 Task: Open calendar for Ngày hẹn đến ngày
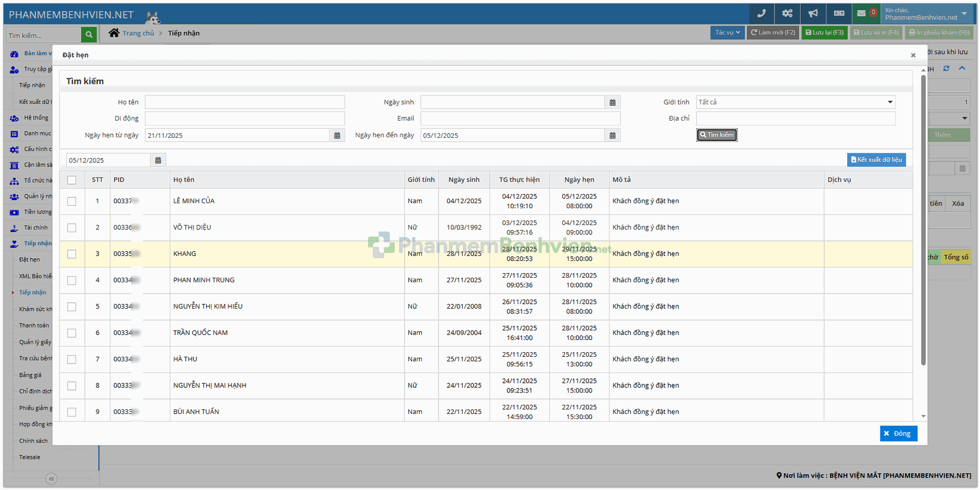pos(612,135)
